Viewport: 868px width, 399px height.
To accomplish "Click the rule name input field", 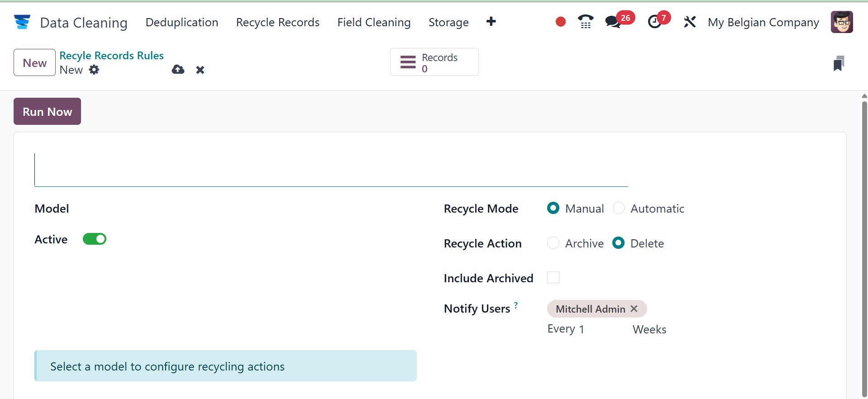I will 330,170.
